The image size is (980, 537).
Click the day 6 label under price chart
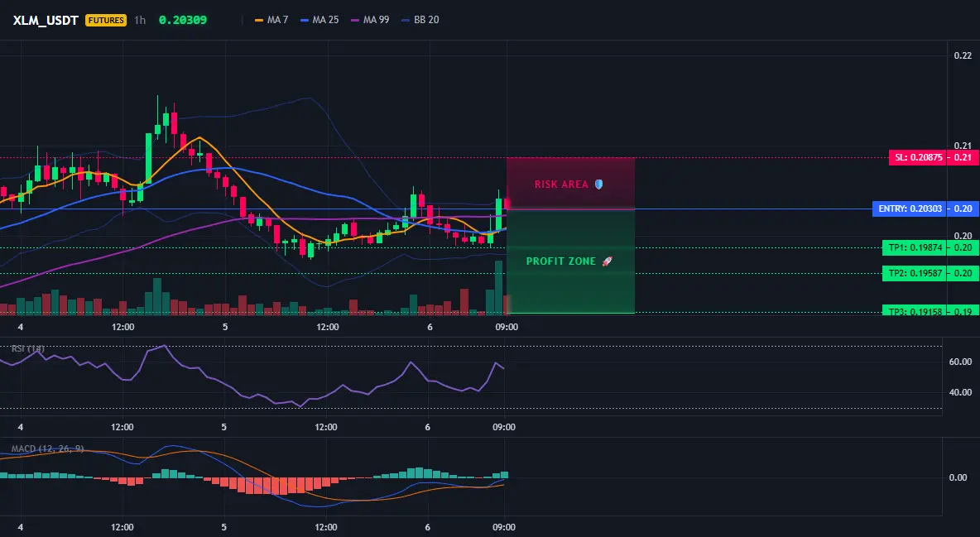pos(430,327)
